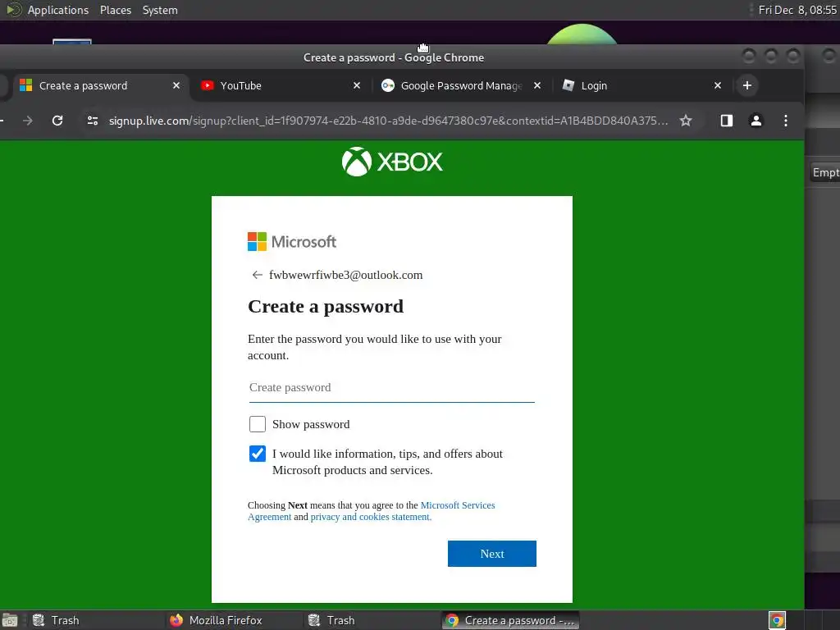Click the address bar URL

coord(388,121)
